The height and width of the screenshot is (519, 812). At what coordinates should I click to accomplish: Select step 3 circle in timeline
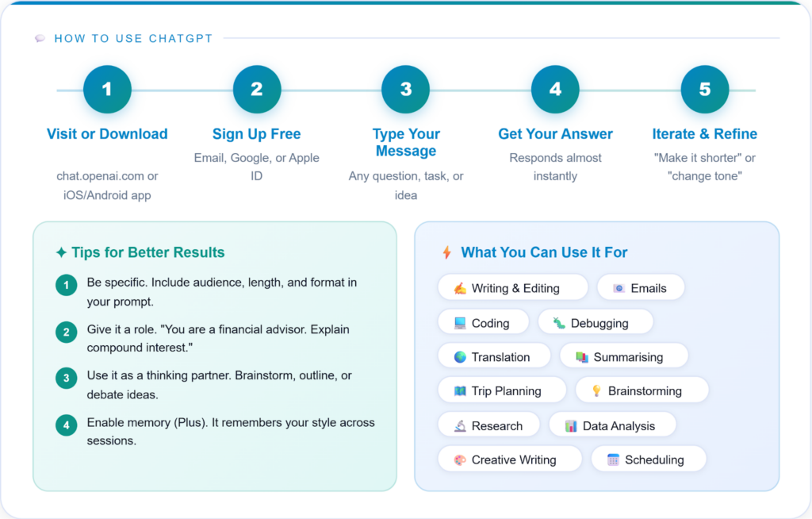pos(406,90)
